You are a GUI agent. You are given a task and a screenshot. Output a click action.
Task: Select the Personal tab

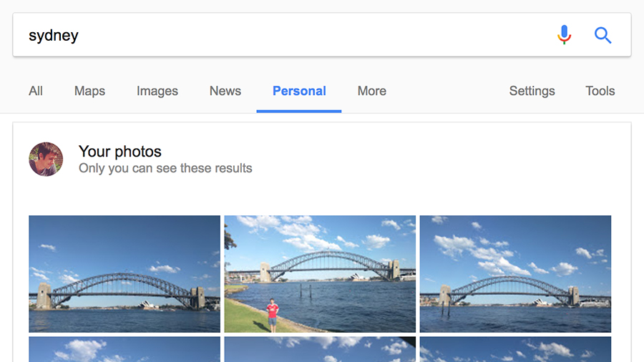point(299,91)
